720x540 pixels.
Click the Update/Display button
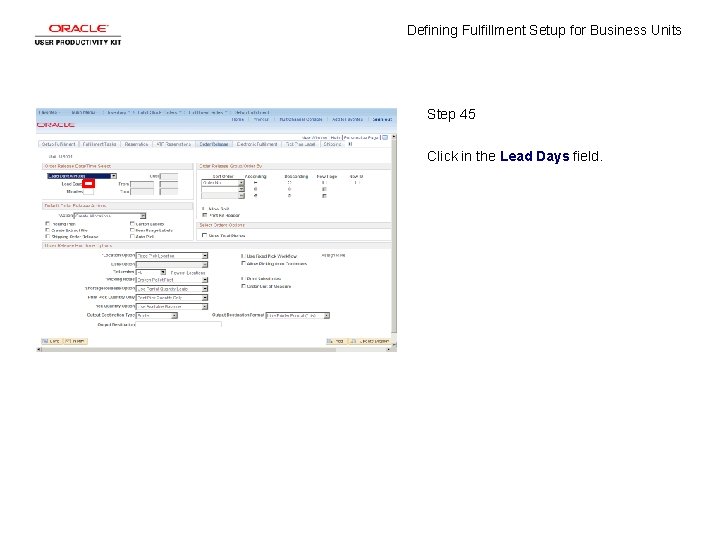click(371, 341)
